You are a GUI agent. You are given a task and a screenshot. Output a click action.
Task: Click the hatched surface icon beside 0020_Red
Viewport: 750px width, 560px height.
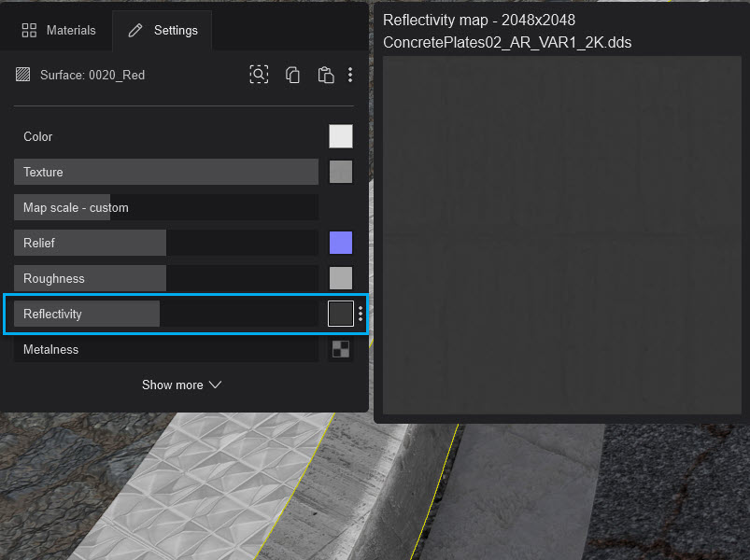[x=23, y=75]
